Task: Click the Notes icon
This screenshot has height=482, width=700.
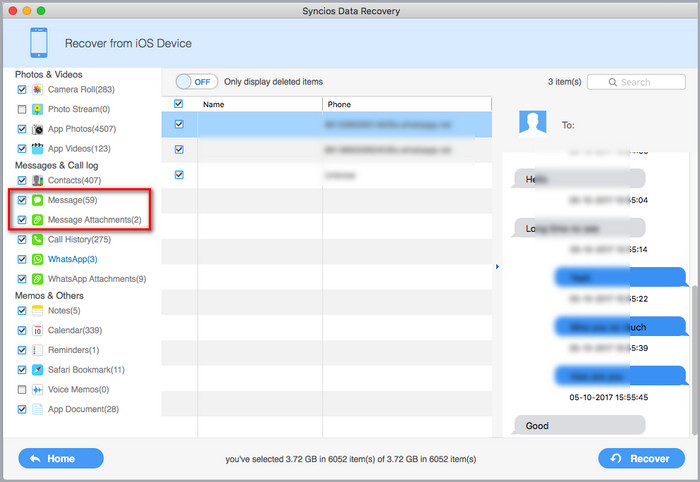Action: [38, 311]
